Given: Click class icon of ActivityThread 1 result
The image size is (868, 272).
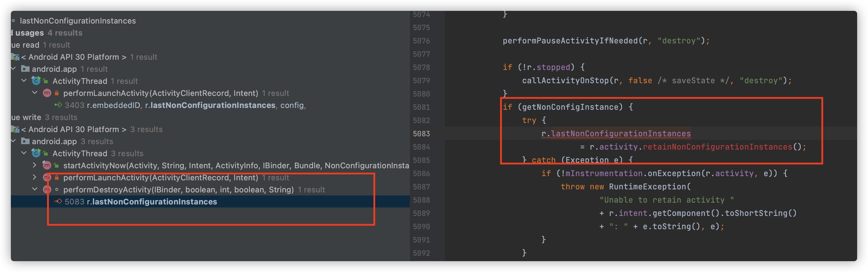Looking at the screenshot, I should click(x=36, y=81).
